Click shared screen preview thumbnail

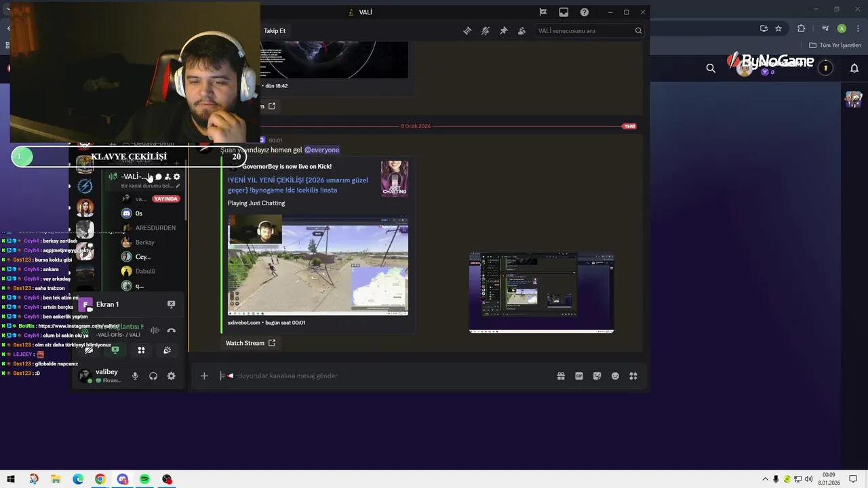(x=541, y=292)
